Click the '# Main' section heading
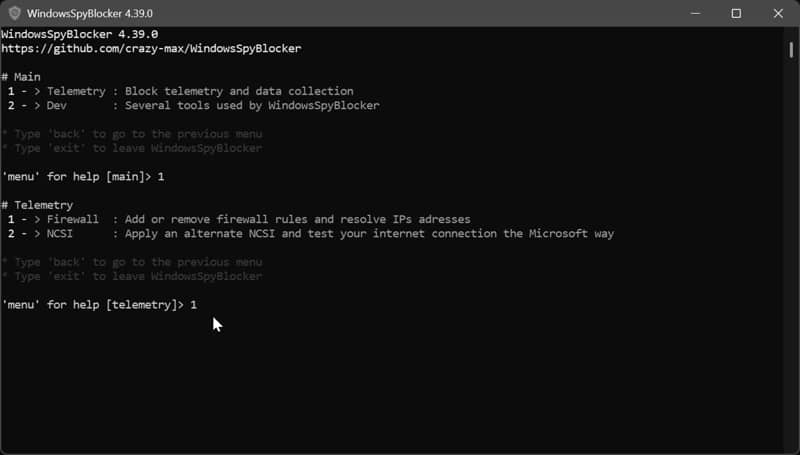800x455 pixels. 21,77
